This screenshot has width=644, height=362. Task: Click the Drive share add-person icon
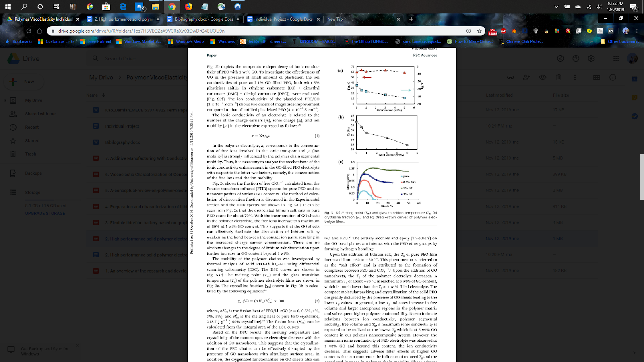click(526, 77)
